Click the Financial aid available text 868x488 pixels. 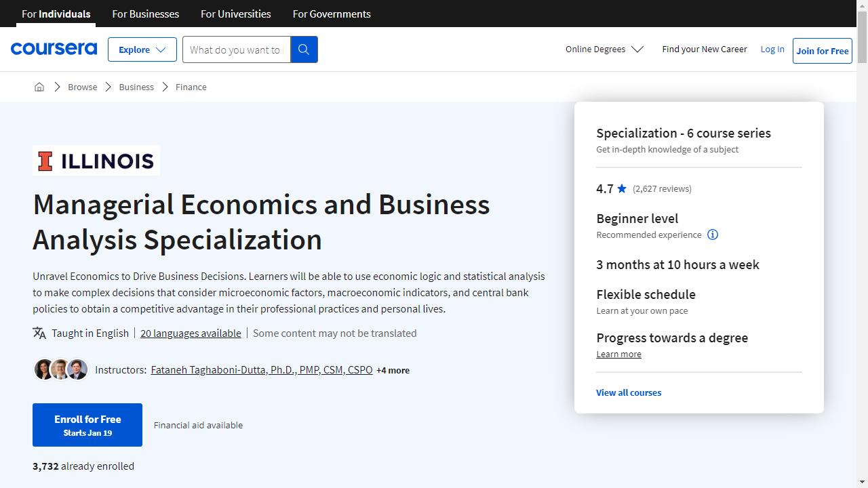[x=198, y=425]
